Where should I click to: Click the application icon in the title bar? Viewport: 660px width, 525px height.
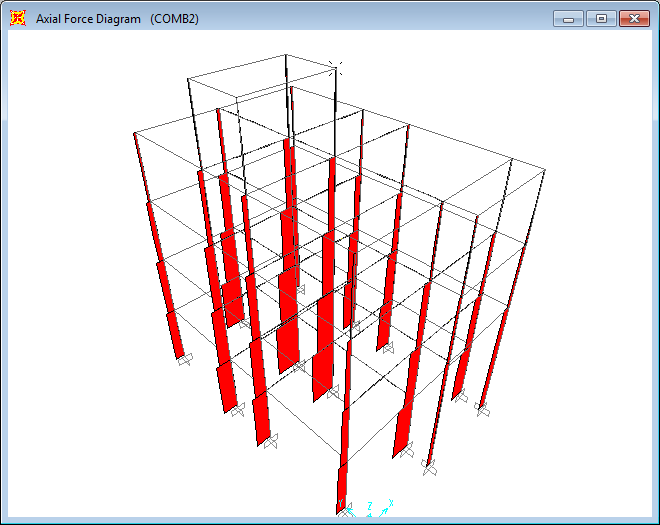17,18
